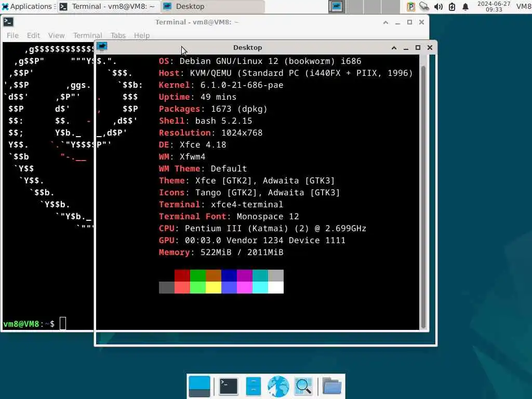
Task: Minimize the Desktop window
Action: 406,48
